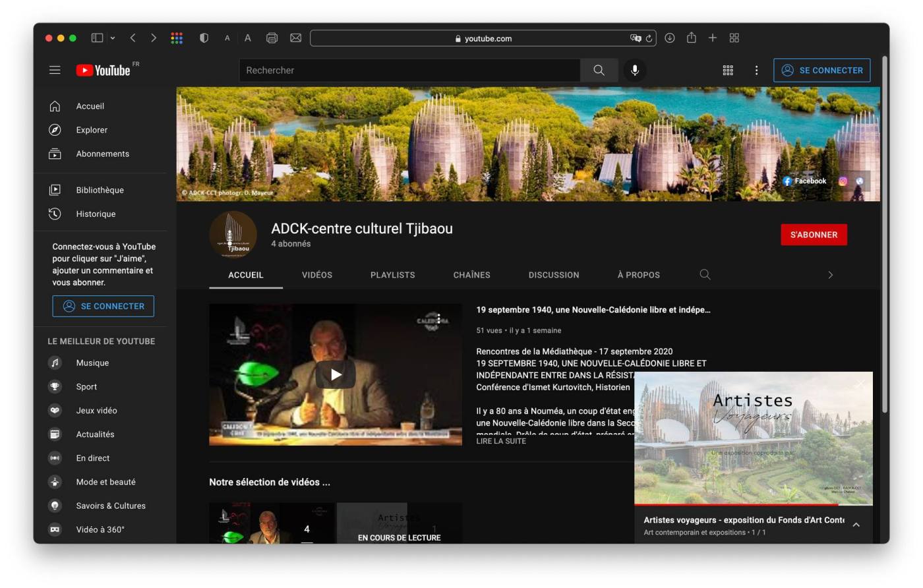Switch to the VIDÉOS tab
Viewport: 923px width, 588px height.
click(x=317, y=275)
